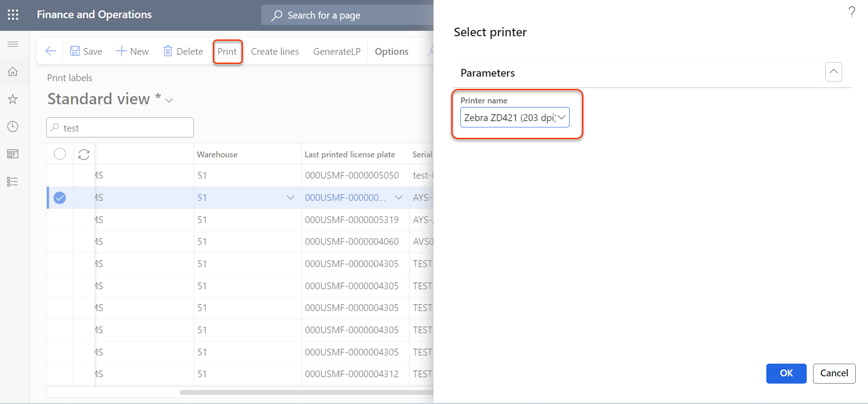This screenshot has height=404, width=868.
Task: Toggle the select-all circle in grid header
Action: tap(60, 154)
